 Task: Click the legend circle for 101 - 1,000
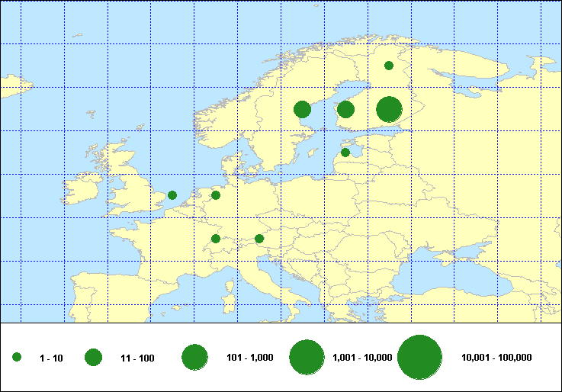click(195, 358)
